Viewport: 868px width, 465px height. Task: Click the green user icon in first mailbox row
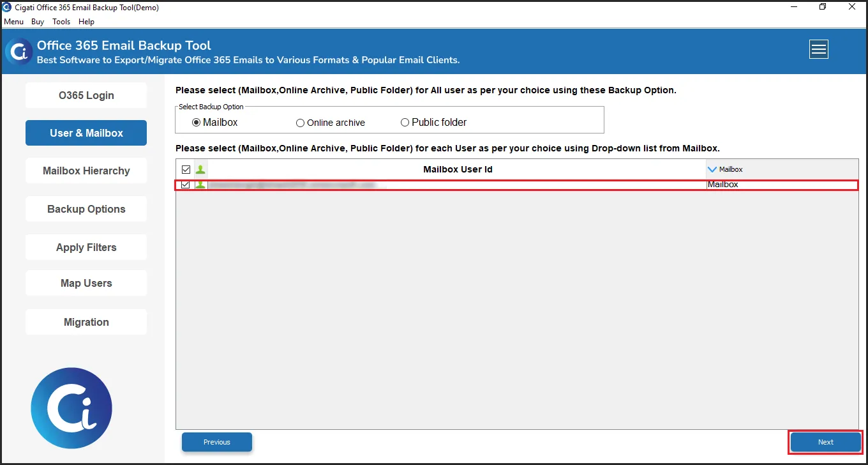point(200,185)
